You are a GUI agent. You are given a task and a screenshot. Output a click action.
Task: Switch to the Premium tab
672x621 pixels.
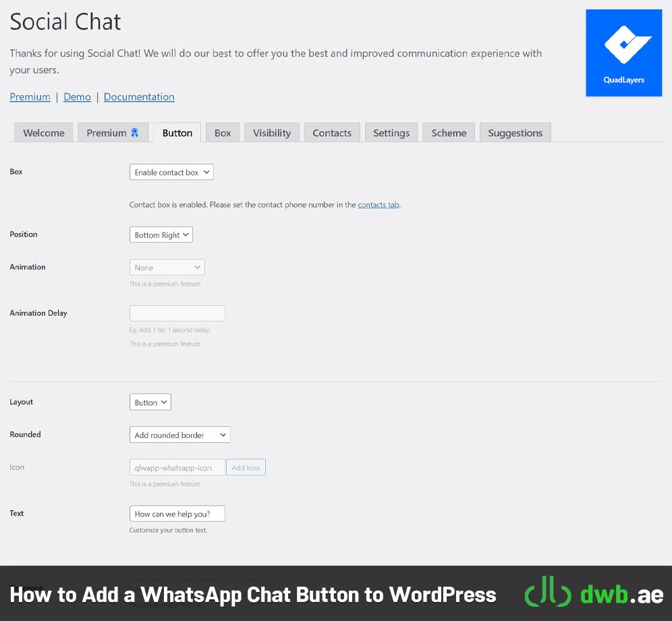point(113,132)
